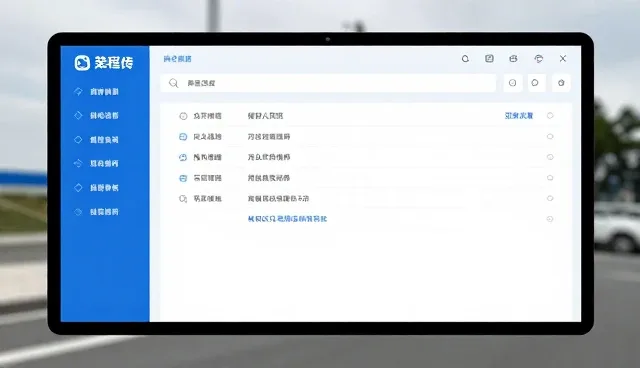Select the round radio button of the fifth list row
This screenshot has width=640, height=368.
550,198
